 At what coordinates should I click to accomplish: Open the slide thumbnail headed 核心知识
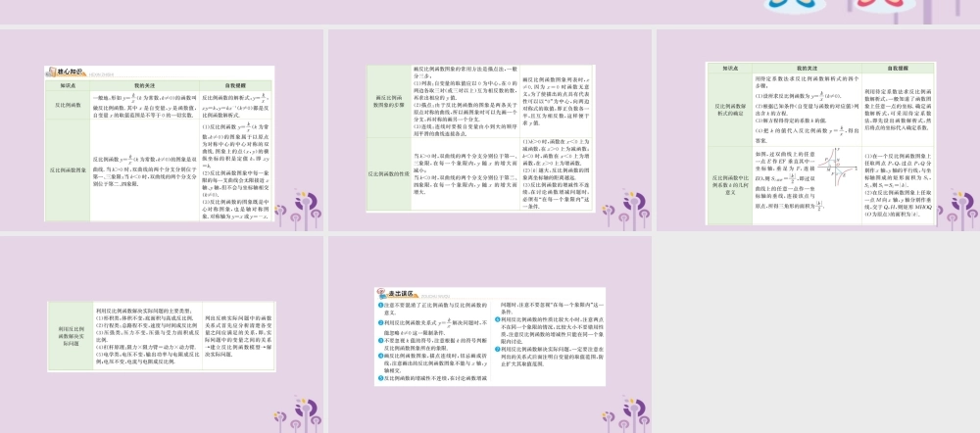click(x=162, y=130)
